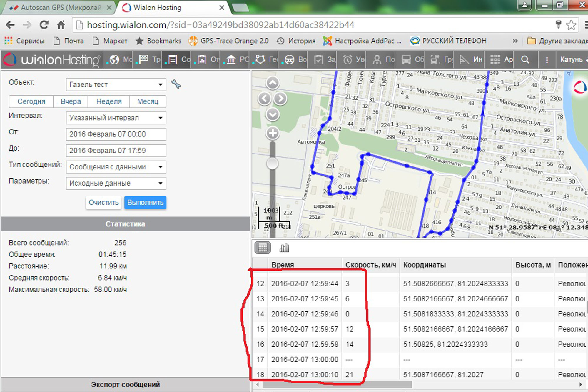Switch to chart view icon
The image size is (588, 392).
point(284,248)
